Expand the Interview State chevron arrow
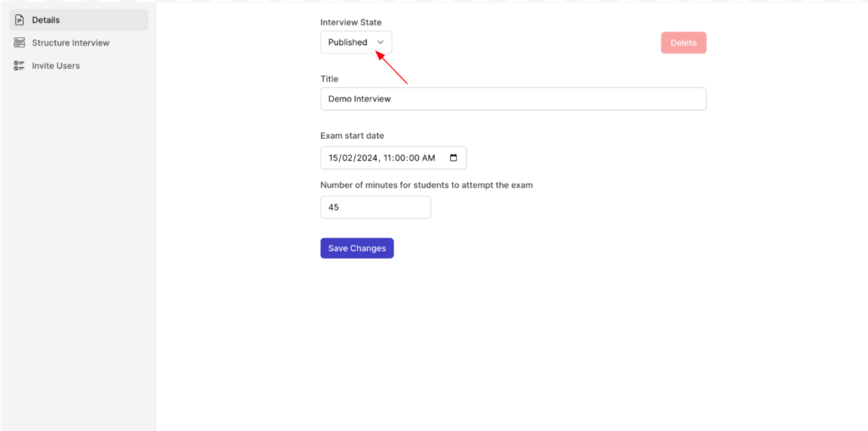 tap(381, 42)
